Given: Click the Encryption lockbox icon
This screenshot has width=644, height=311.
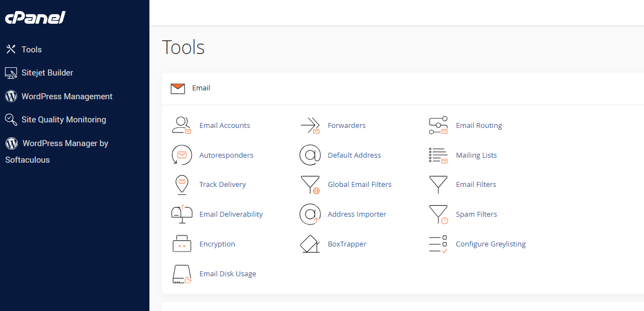Looking at the screenshot, I should click(x=181, y=244).
